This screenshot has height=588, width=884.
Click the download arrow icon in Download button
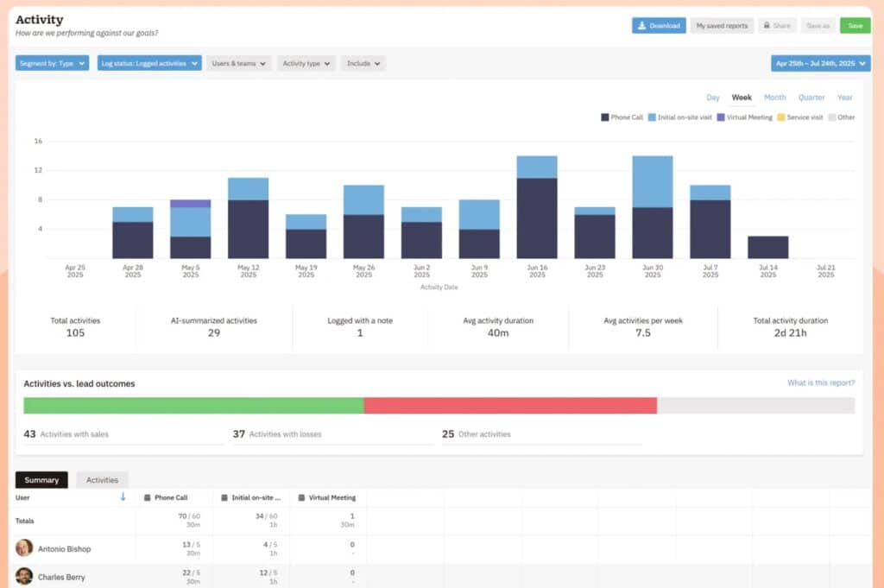(641, 25)
